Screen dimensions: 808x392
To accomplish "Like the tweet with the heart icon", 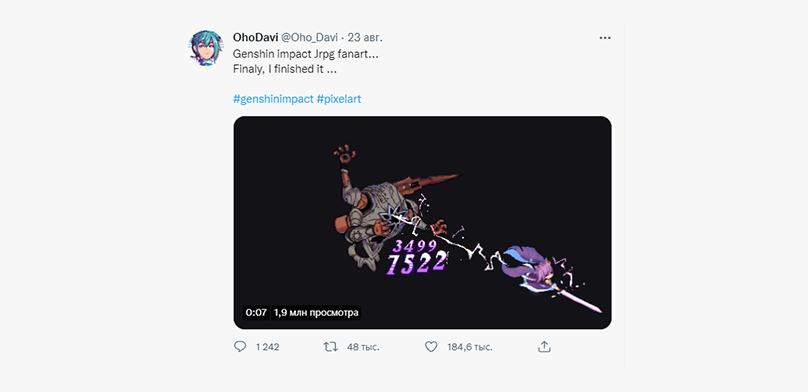I will point(431,347).
